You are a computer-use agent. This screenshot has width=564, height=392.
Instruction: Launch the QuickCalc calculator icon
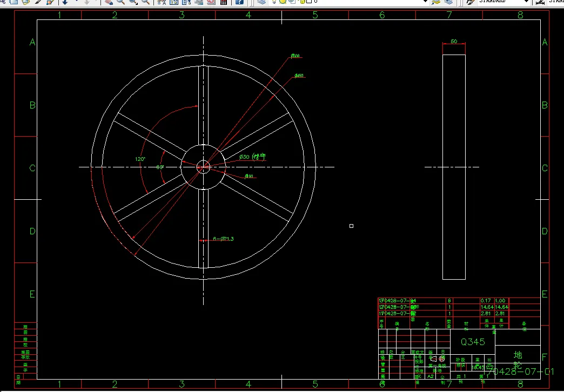pyautogui.click(x=223, y=2)
